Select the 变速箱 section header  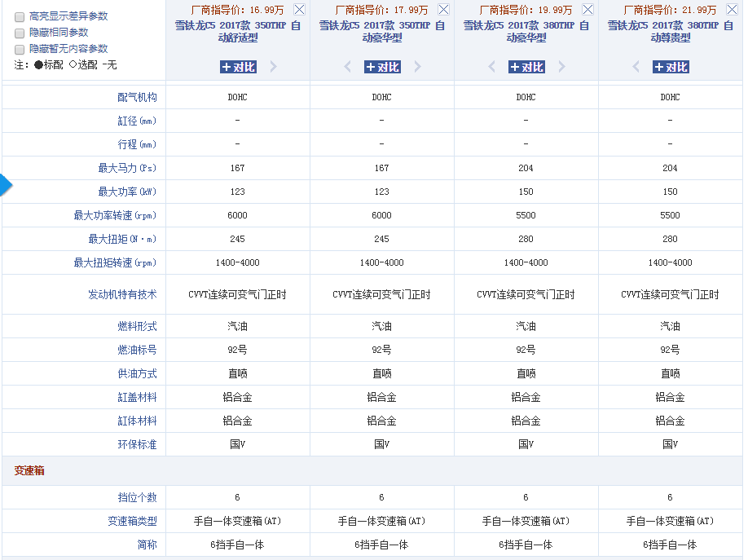[29, 470]
